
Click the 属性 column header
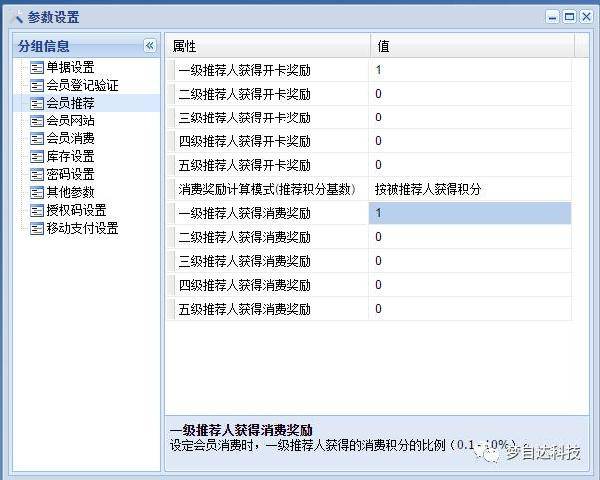268,46
